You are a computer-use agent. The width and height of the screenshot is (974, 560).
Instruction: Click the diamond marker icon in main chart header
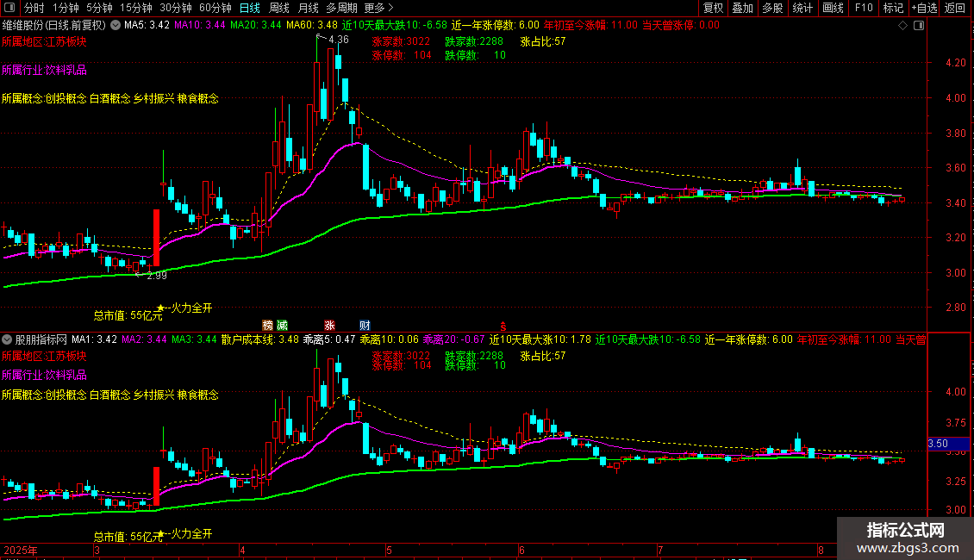(902, 26)
